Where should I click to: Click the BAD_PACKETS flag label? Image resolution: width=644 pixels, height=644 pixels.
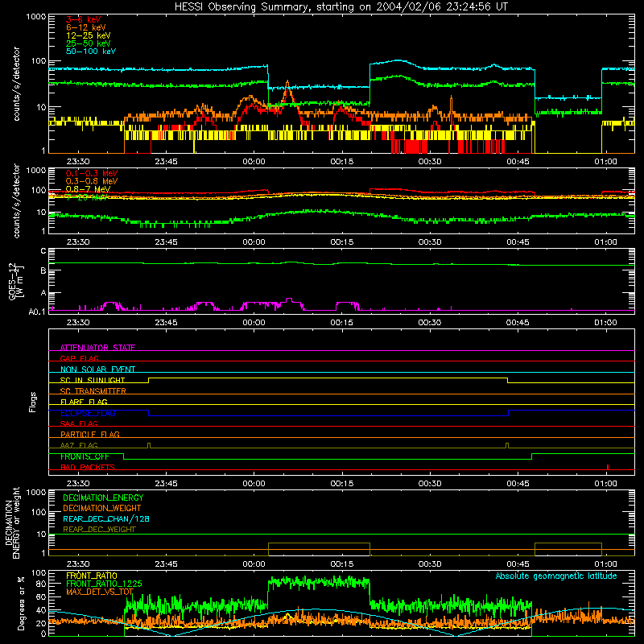[88, 467]
